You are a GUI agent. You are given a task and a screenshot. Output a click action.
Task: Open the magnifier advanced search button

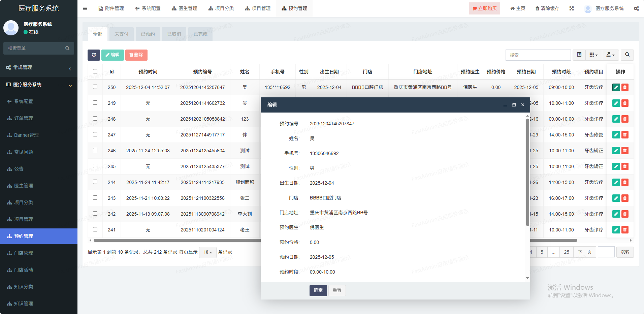pyautogui.click(x=627, y=55)
